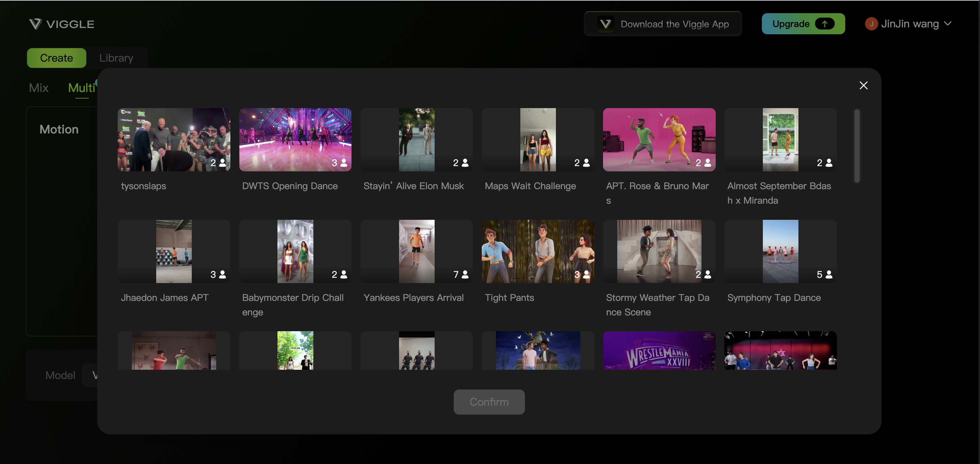
Task: Click the Upgrade arrow icon
Action: (x=824, y=24)
